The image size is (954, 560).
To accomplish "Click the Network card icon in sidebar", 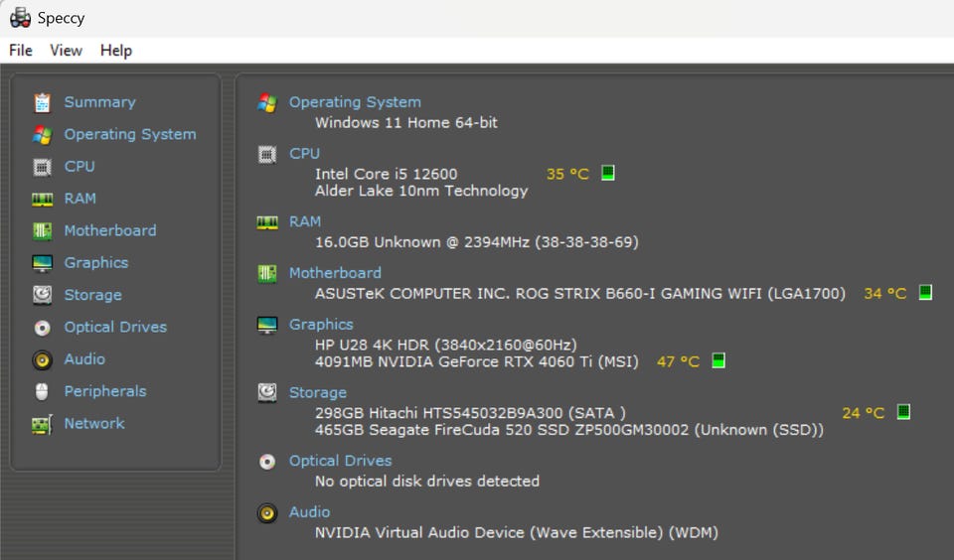I will (x=42, y=424).
